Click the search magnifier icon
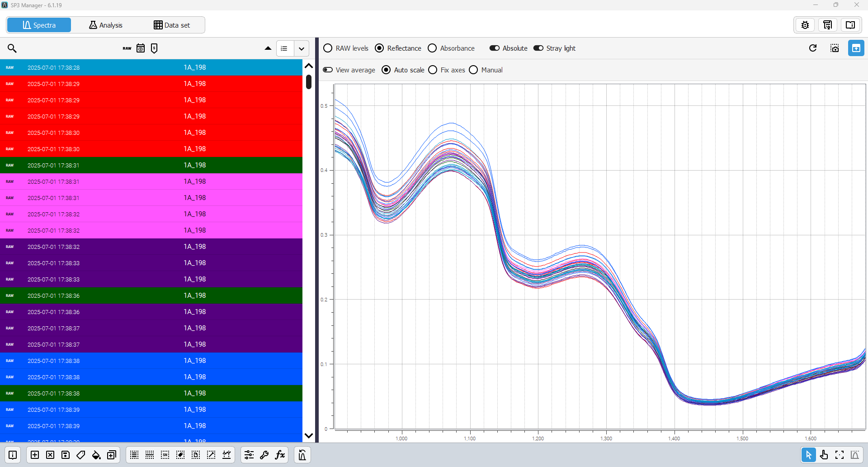868x467 pixels. coord(12,48)
